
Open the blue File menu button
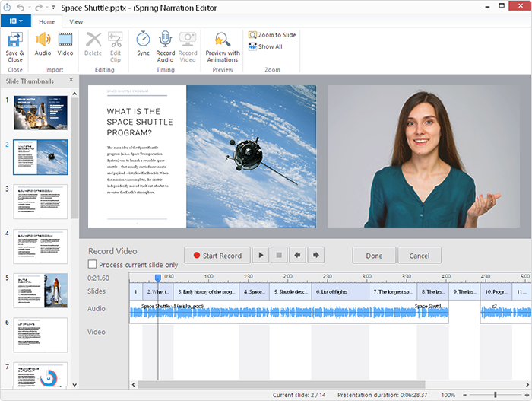(16, 21)
